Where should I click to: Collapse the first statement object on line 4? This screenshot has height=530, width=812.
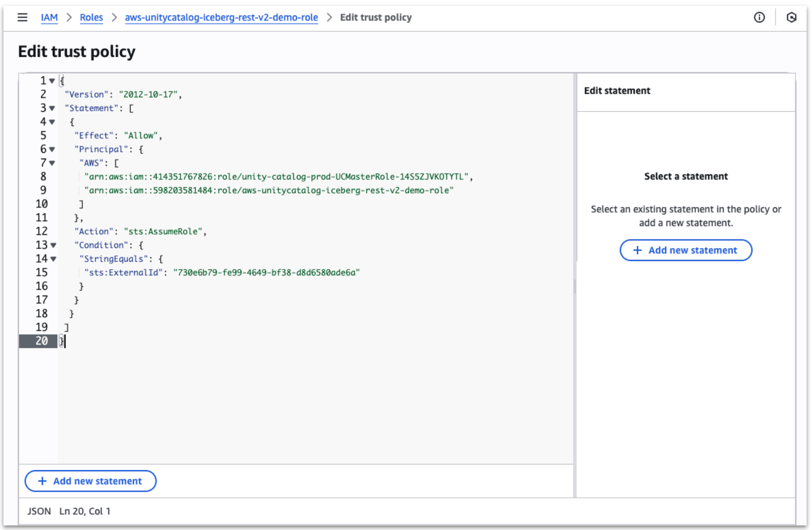51,122
